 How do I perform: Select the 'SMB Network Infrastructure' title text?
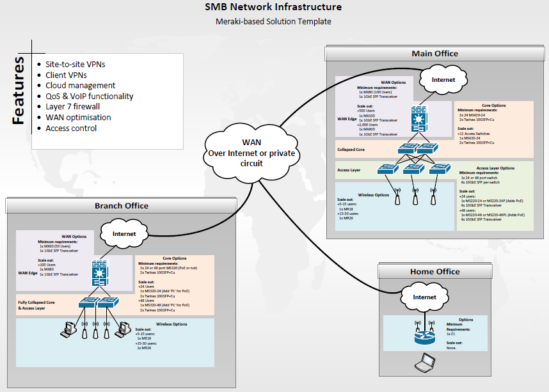pos(273,6)
